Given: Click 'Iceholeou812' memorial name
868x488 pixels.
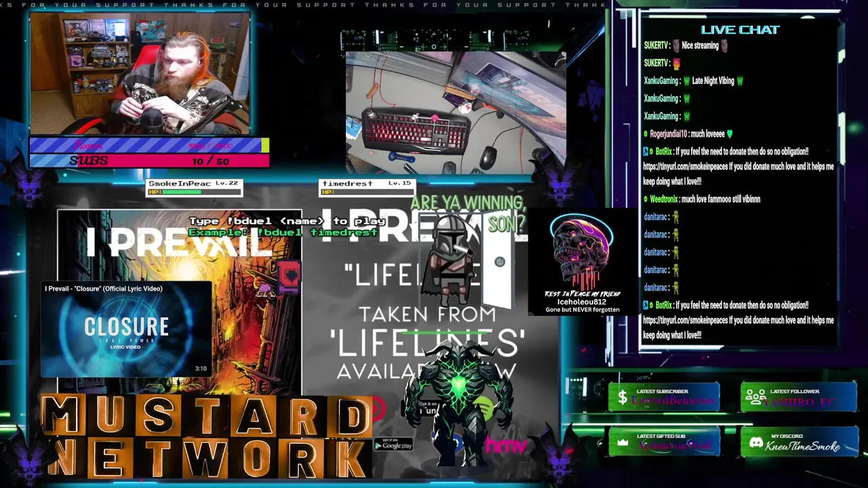Looking at the screenshot, I should point(582,302).
